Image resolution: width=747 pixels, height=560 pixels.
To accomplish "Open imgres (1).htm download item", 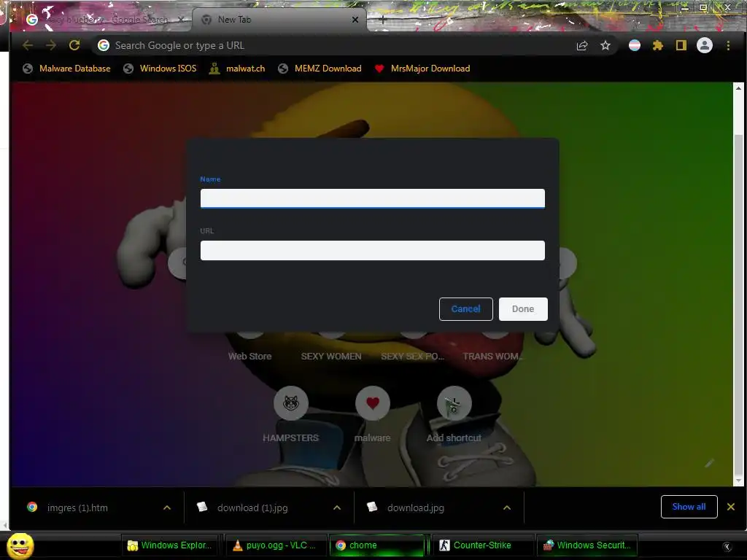I will pyautogui.click(x=77, y=507).
